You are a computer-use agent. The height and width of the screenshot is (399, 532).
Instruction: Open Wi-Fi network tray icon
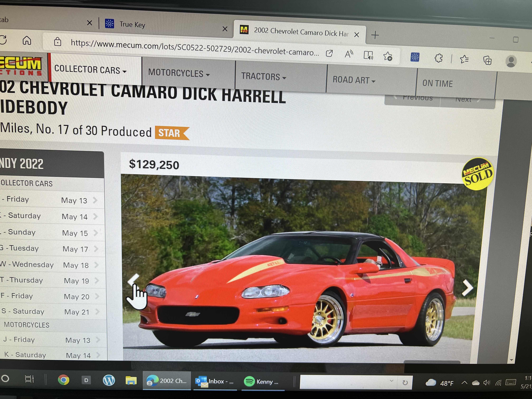[499, 382]
